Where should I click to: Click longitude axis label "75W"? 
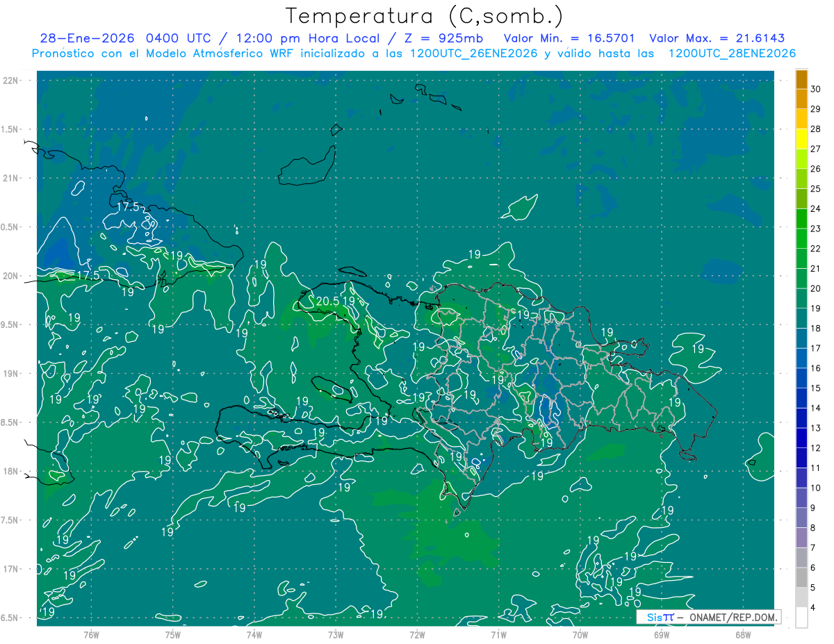[x=173, y=634]
